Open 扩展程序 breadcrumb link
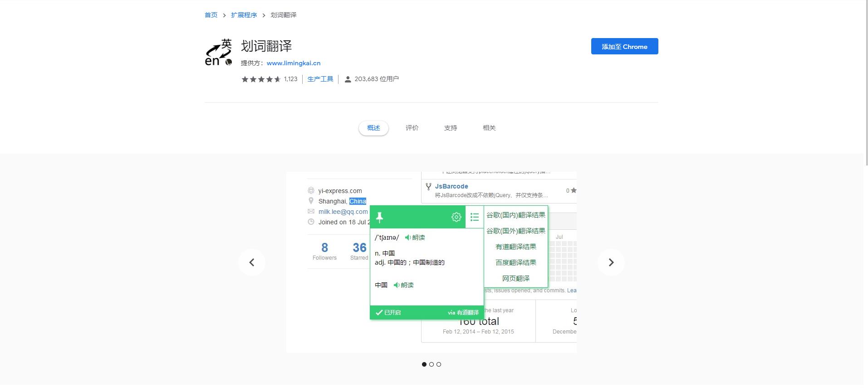The image size is (868, 392). pos(244,15)
